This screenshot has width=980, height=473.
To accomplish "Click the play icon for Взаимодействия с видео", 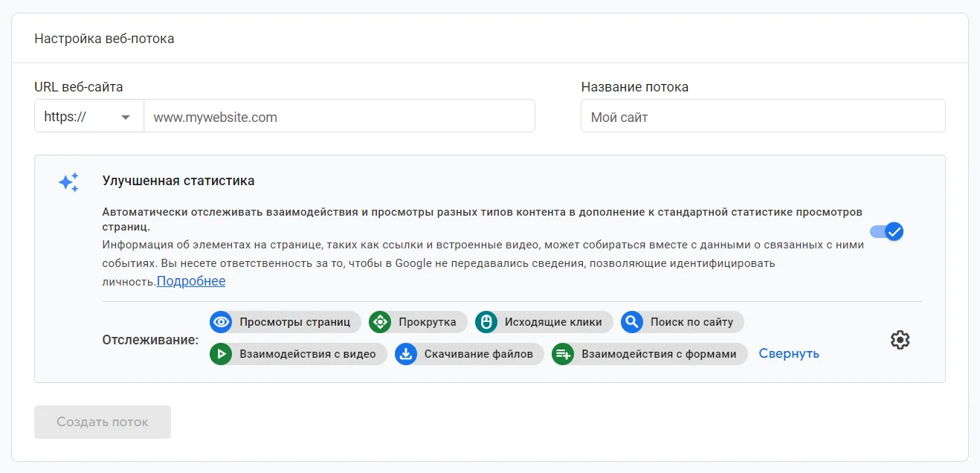I will 221,354.
